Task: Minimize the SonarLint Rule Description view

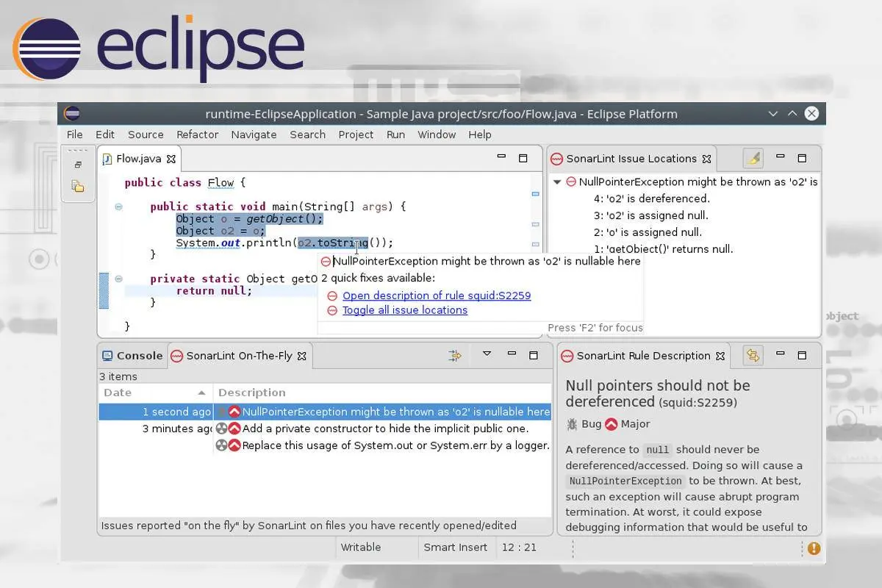Action: pyautogui.click(x=781, y=355)
